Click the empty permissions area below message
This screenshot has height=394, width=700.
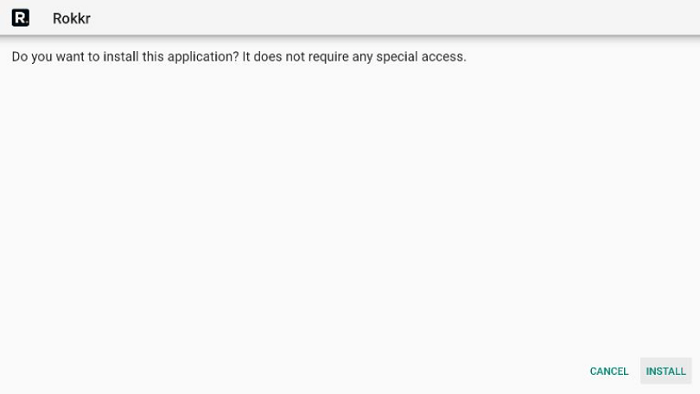(x=350, y=210)
